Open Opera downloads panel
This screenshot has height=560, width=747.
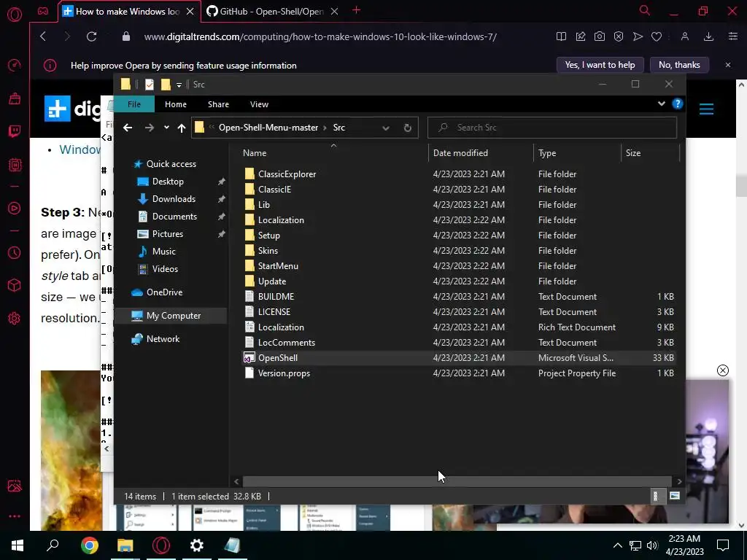coord(708,36)
